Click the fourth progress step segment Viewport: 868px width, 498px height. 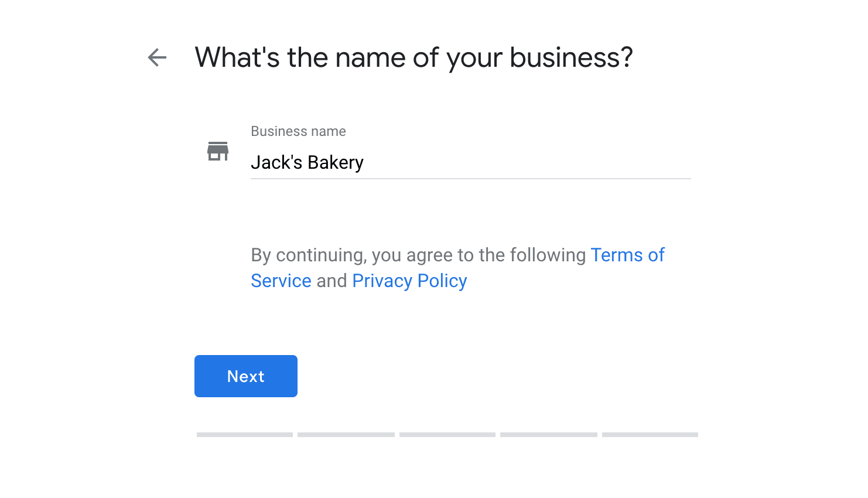(x=549, y=435)
